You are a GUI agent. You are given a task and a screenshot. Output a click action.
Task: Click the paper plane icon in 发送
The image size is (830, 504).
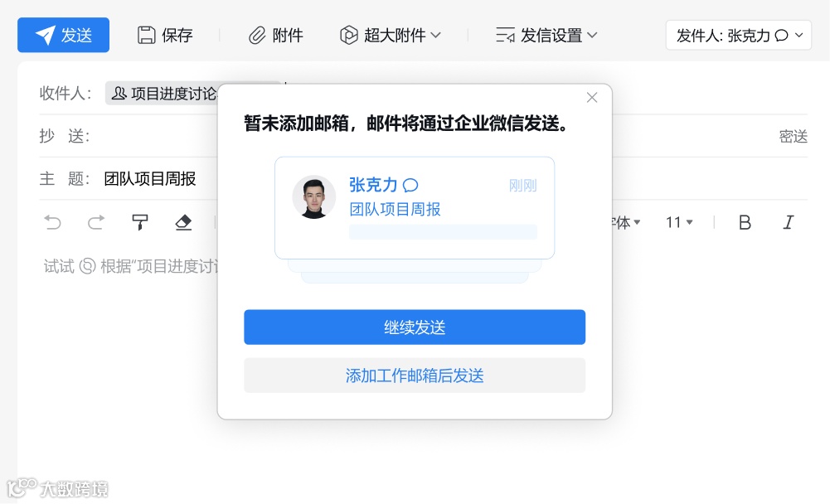click(x=46, y=35)
